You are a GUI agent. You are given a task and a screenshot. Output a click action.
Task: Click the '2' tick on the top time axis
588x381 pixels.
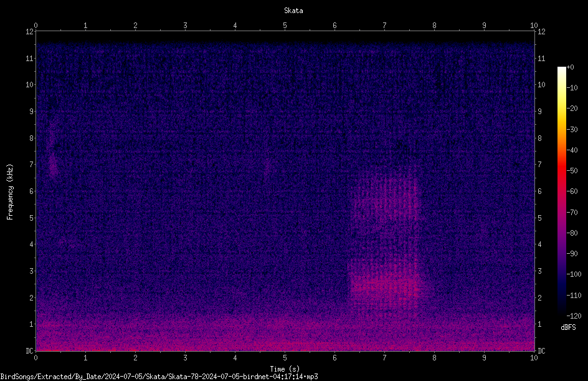(x=135, y=25)
